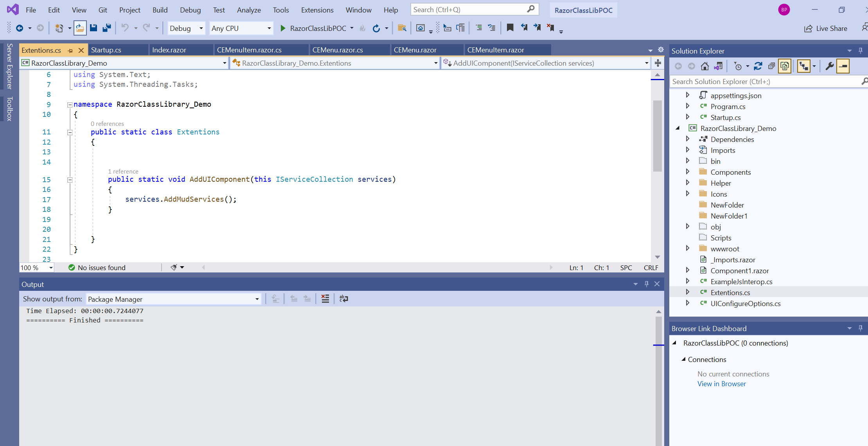Screen dimensions: 868x446
Task: Click the editor vertical scrollbar thumb
Action: 657,135
